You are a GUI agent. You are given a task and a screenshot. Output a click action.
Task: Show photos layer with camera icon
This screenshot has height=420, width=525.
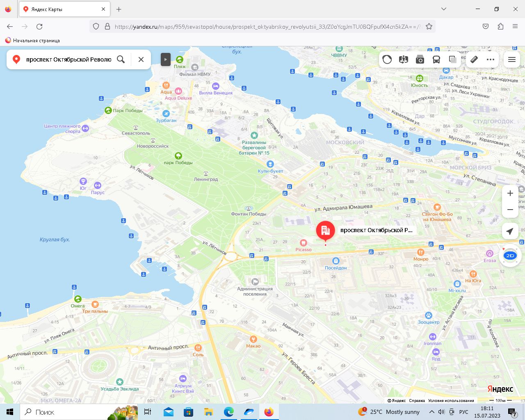[x=420, y=59]
